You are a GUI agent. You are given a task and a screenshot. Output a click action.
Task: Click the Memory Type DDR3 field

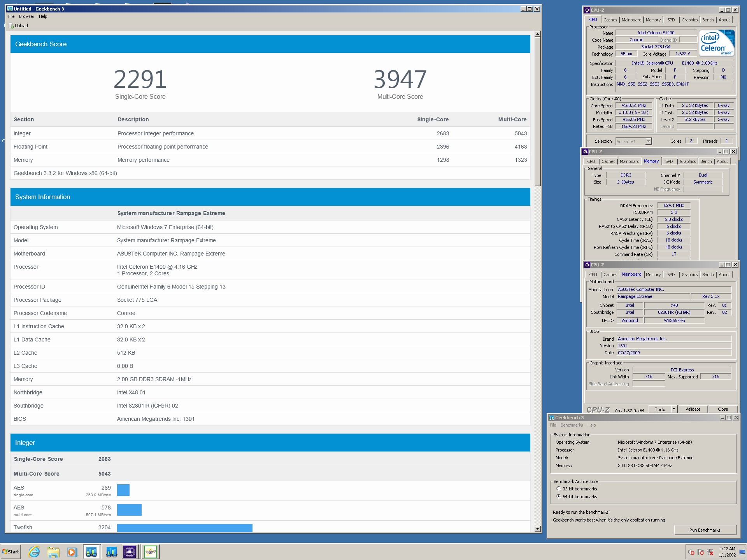[x=626, y=175]
